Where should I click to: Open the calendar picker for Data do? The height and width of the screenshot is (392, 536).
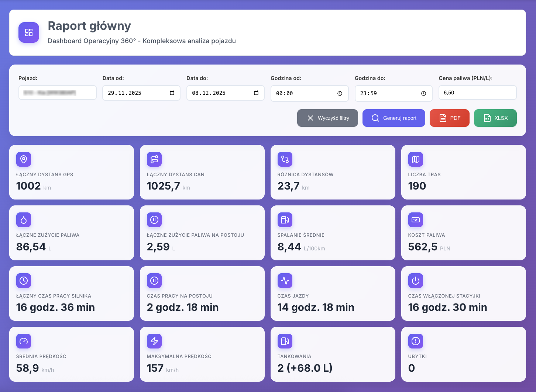click(256, 93)
